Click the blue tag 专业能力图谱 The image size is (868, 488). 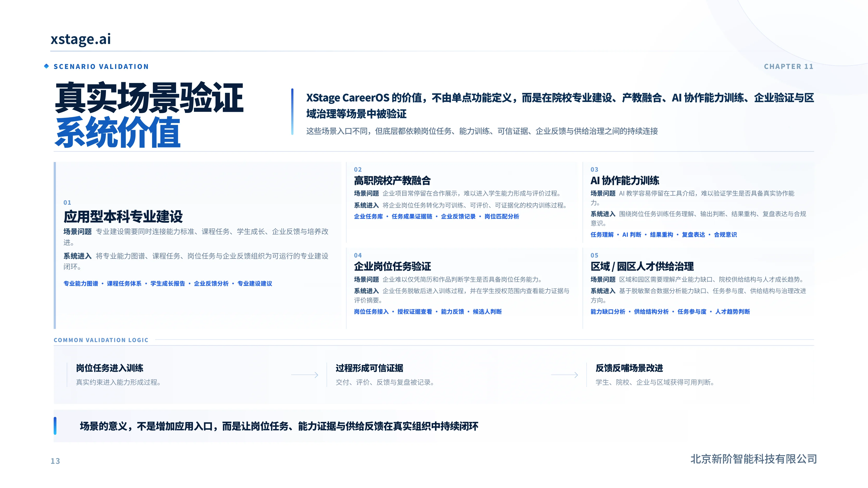click(81, 284)
